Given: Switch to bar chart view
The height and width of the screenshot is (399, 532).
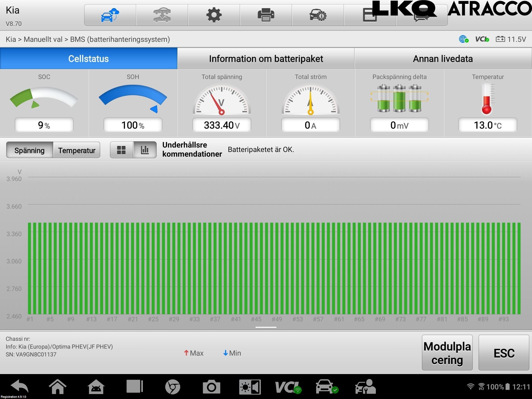Looking at the screenshot, I should (x=145, y=150).
